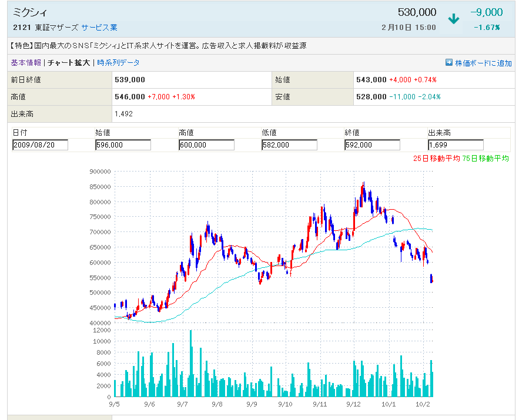519x420 pixels.
Task: Click the 始値 field showing 596,000
Action: (123, 145)
